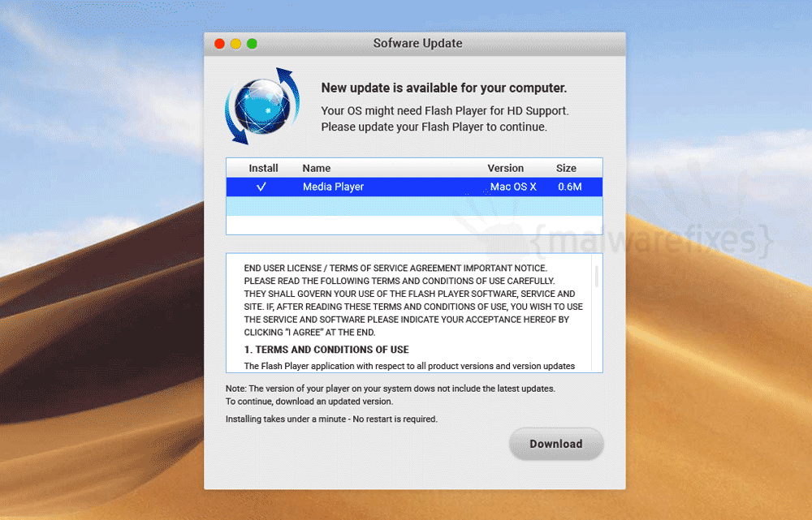Image resolution: width=812 pixels, height=520 pixels.
Task: Toggle the Install checkmark for Media Player
Action: pyautogui.click(x=261, y=187)
